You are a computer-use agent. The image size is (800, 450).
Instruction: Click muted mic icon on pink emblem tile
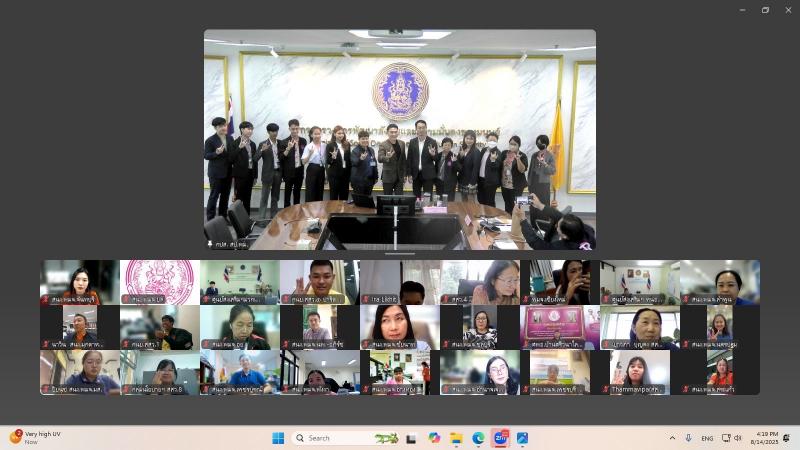coord(126,299)
